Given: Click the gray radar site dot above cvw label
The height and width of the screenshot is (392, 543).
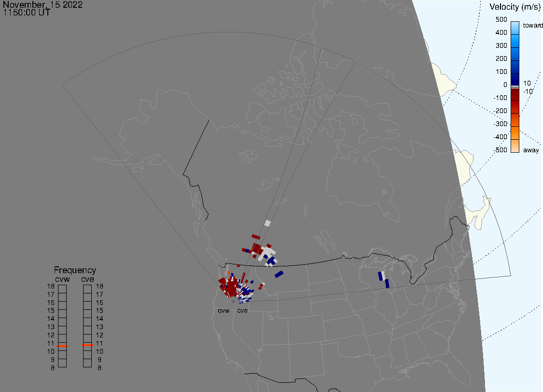Looking at the screenshot, I should (233, 302).
